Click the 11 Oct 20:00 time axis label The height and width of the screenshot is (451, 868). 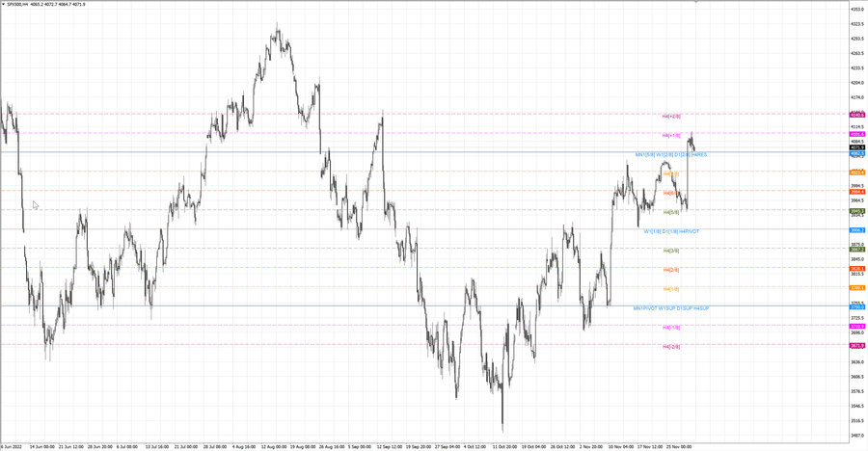(x=504, y=446)
